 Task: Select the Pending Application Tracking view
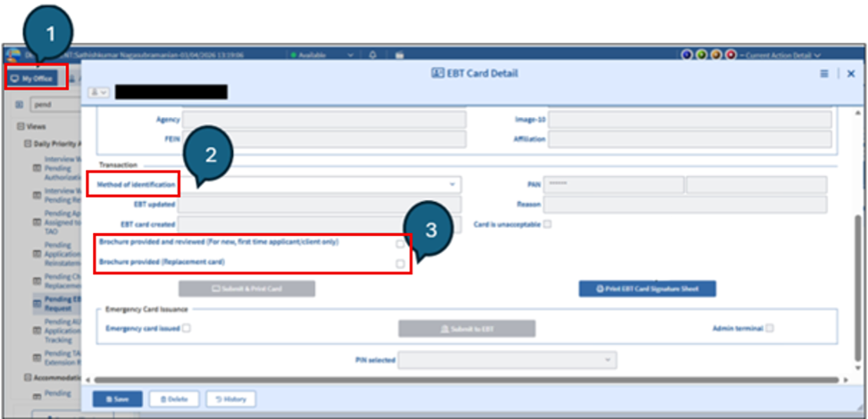[63, 331]
